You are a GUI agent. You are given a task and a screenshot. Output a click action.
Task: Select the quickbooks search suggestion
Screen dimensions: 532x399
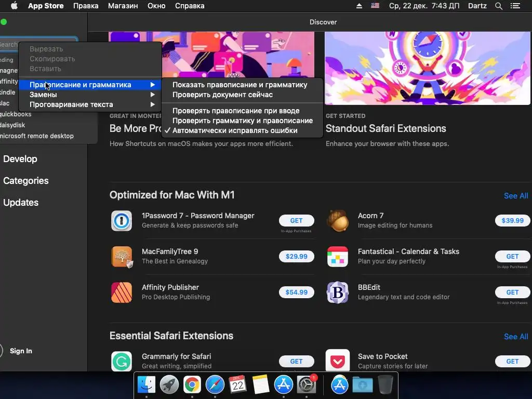click(16, 114)
